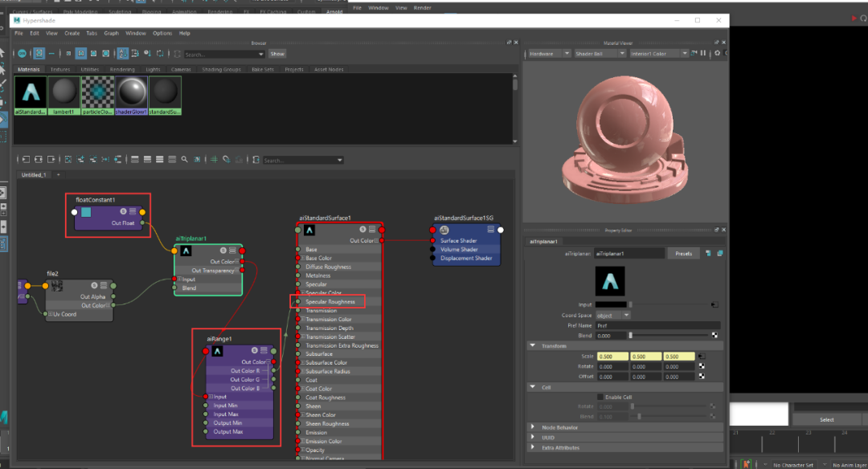
Task: Expand the Extra Attributes section
Action: click(533, 447)
